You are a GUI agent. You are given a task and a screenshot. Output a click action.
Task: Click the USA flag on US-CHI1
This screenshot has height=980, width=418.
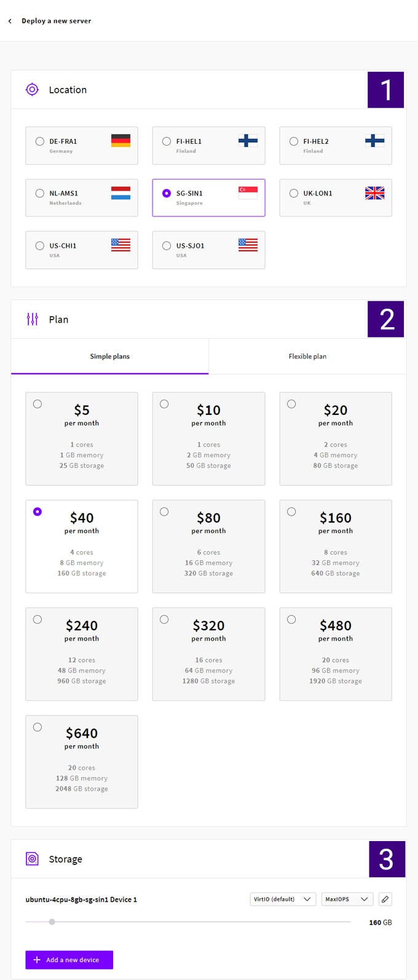click(120, 245)
